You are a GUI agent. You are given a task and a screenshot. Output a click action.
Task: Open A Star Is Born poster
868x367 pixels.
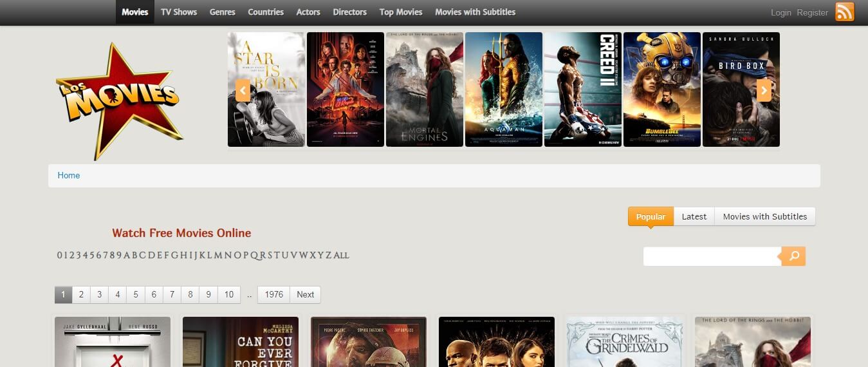[266, 89]
